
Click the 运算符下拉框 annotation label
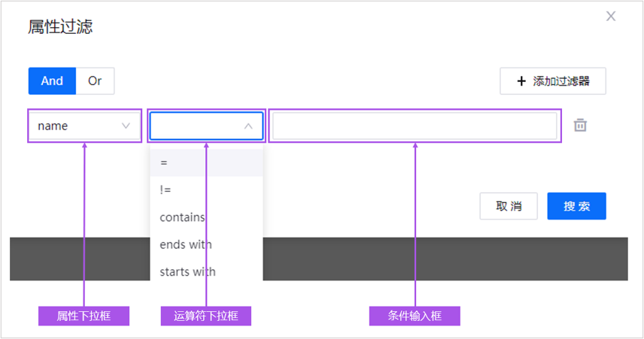click(x=206, y=316)
